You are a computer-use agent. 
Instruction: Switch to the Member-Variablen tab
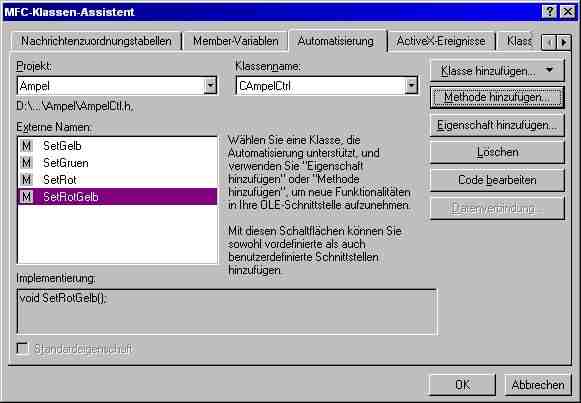(x=236, y=41)
